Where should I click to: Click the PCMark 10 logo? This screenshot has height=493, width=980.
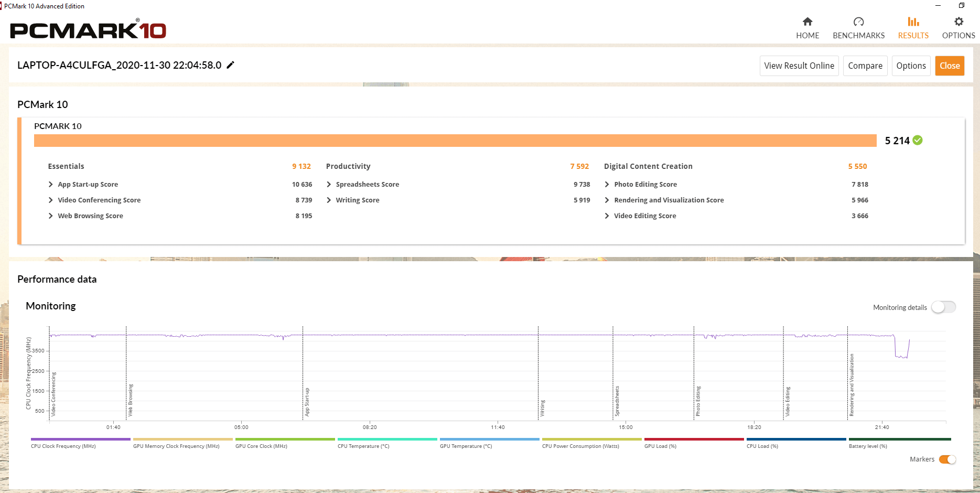[x=88, y=30]
